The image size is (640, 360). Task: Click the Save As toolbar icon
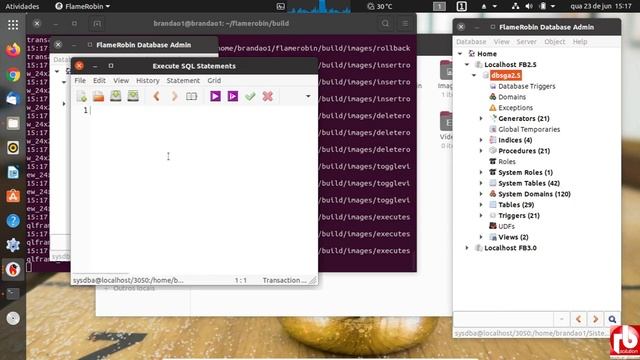pos(133,96)
